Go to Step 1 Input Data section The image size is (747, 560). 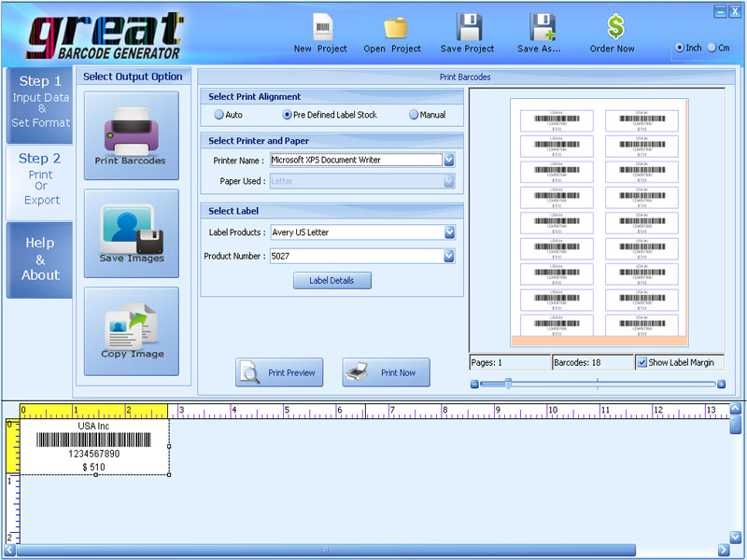[39, 103]
